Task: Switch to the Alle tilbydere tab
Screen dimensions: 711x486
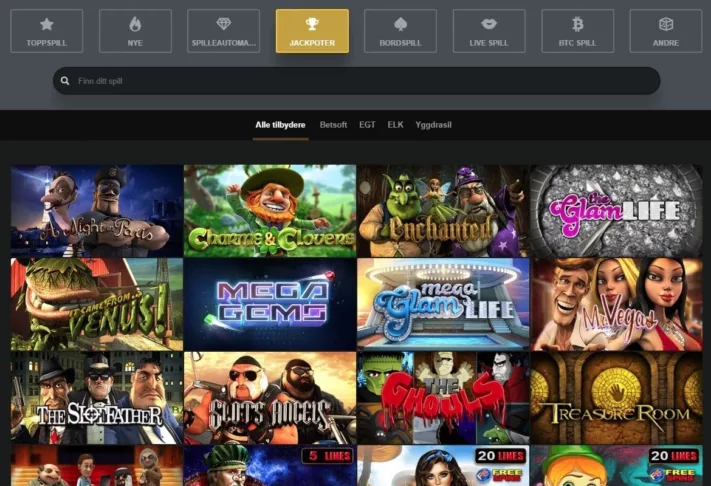Action: [x=280, y=125]
